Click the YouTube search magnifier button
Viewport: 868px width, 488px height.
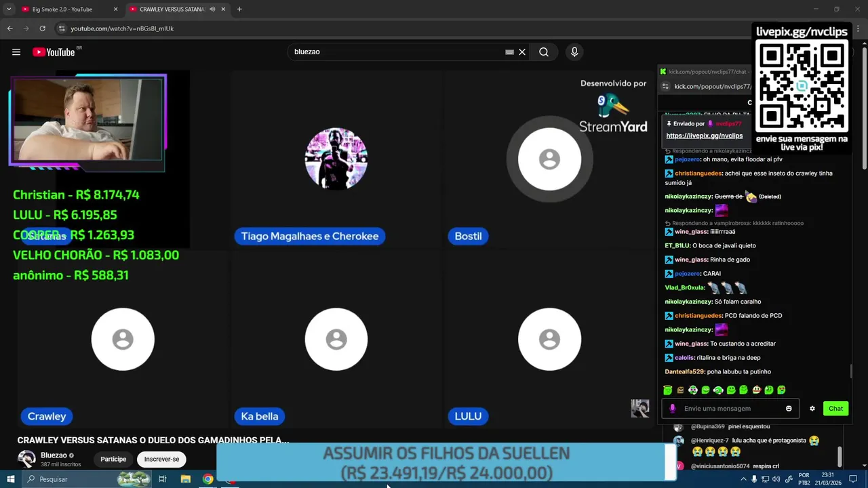coord(544,52)
